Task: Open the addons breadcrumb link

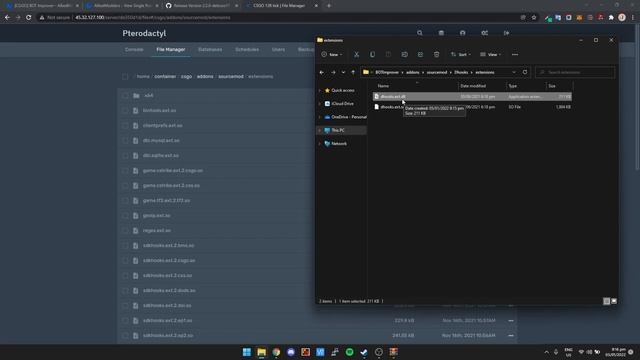Action: (205, 77)
